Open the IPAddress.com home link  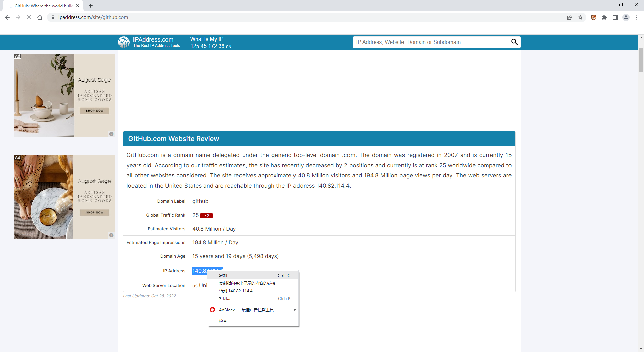pyautogui.click(x=153, y=40)
